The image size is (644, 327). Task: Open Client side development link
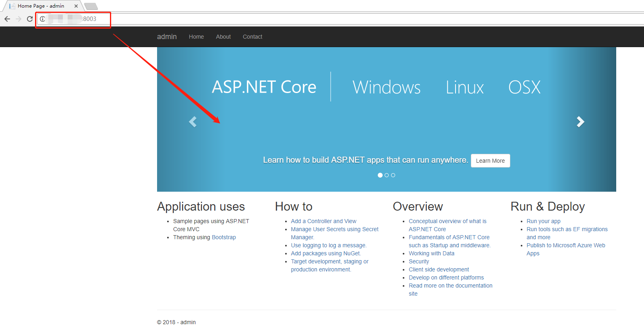(439, 269)
